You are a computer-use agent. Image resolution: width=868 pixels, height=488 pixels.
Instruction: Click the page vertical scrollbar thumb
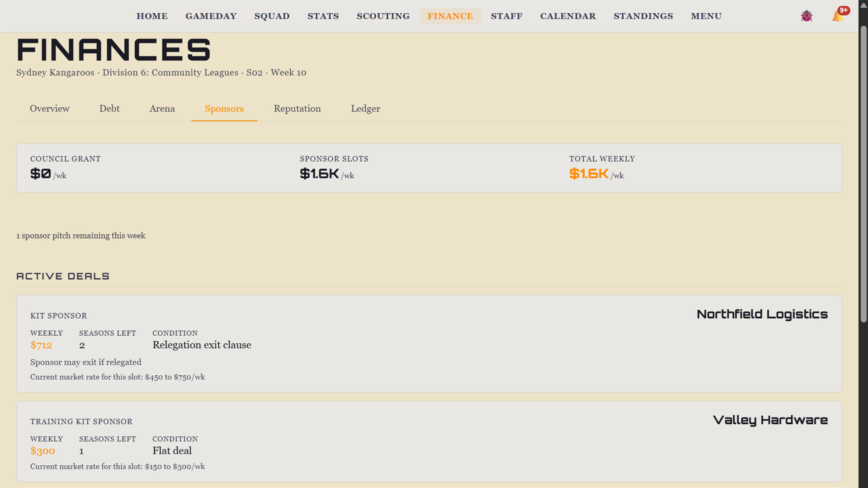[863, 174]
